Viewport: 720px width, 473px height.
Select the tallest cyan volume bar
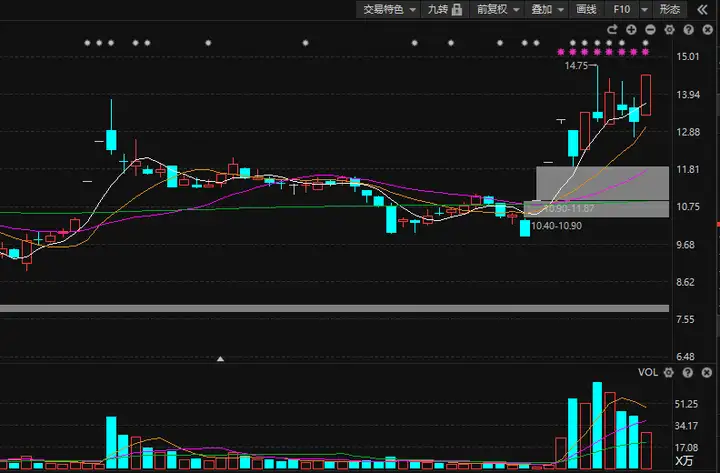coord(597,425)
